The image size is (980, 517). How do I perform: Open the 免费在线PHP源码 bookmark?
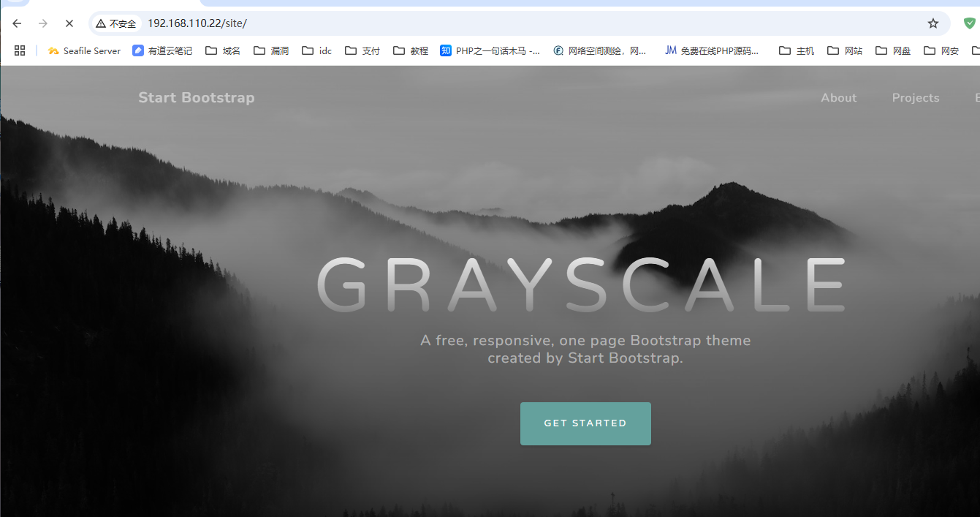click(712, 50)
